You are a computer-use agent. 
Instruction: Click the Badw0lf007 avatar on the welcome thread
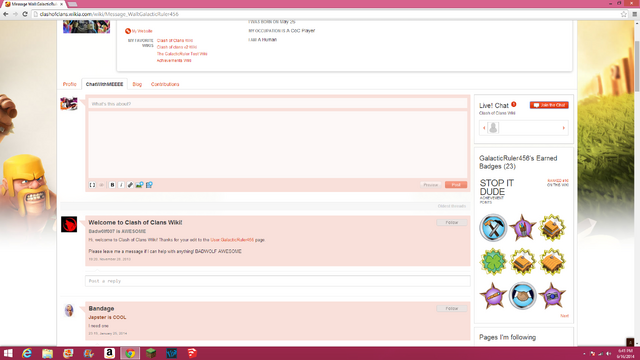click(69, 224)
